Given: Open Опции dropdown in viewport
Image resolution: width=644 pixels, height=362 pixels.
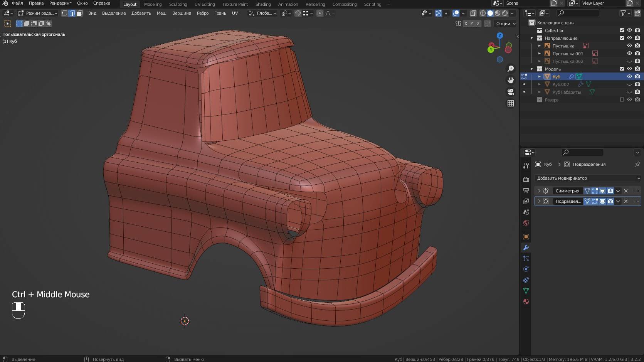Looking at the screenshot, I should 506,24.
